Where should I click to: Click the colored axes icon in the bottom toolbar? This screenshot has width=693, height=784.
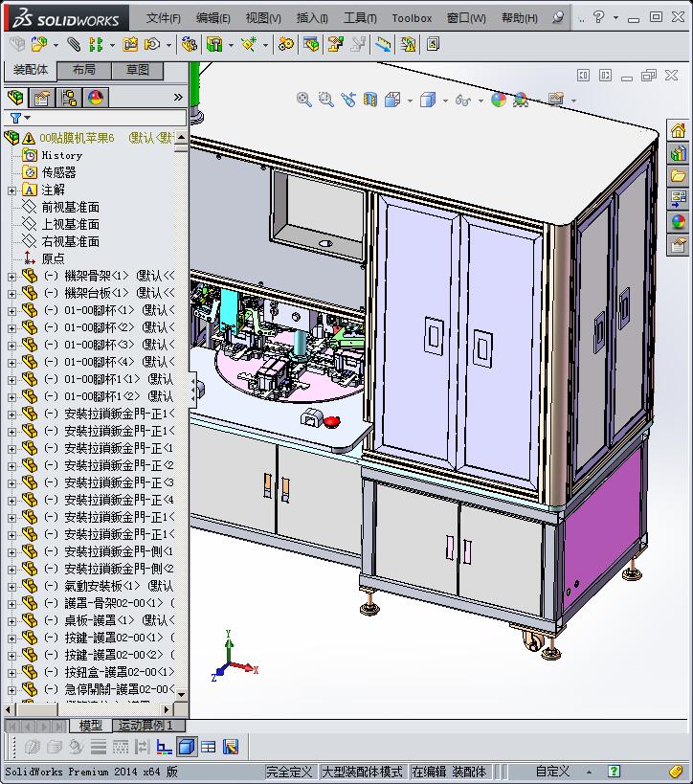(x=164, y=747)
